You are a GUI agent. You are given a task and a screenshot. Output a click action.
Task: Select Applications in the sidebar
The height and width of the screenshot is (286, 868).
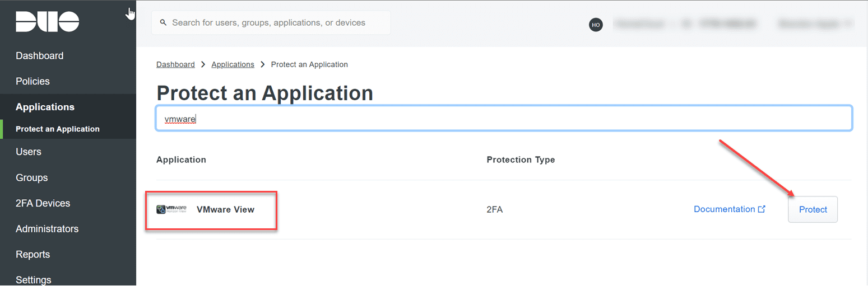tap(45, 107)
